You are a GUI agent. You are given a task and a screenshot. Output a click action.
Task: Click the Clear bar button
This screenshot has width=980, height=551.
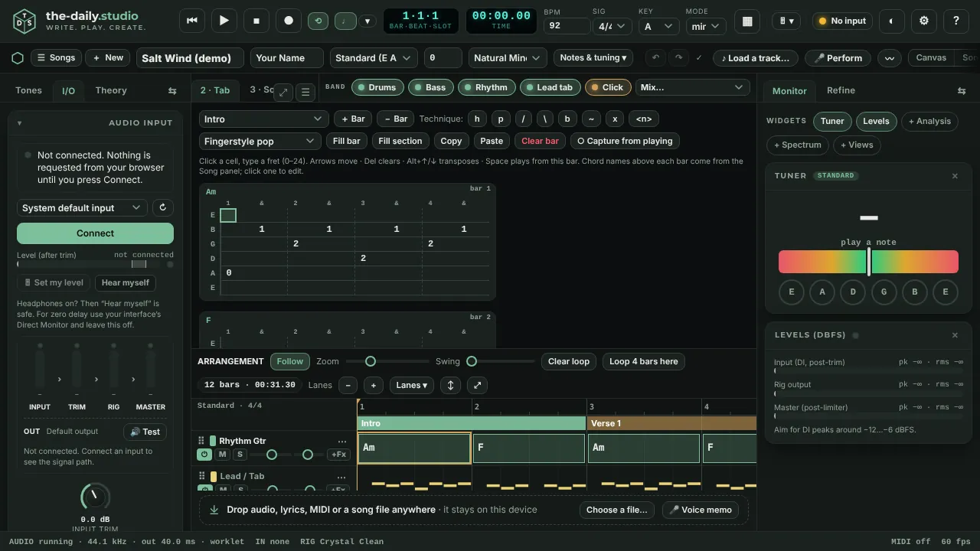click(540, 141)
